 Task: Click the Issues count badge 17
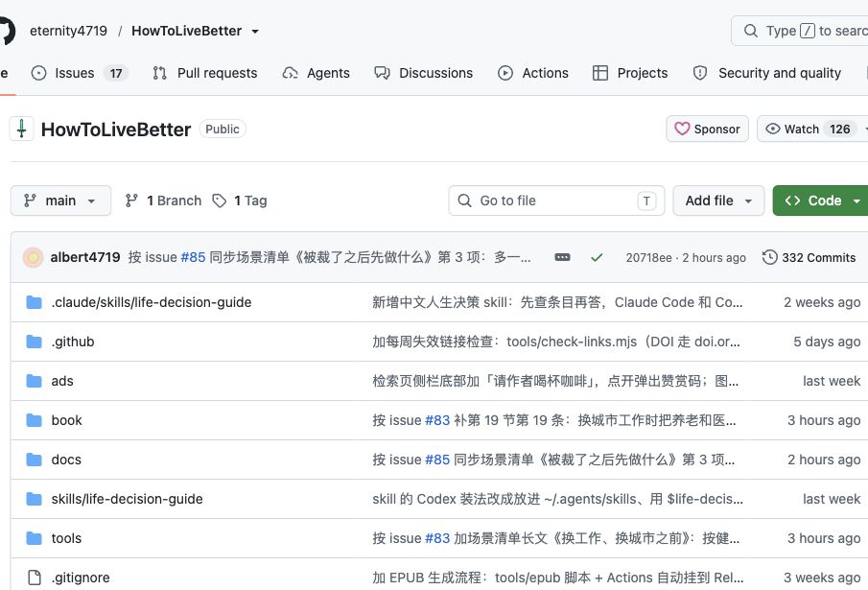click(116, 73)
